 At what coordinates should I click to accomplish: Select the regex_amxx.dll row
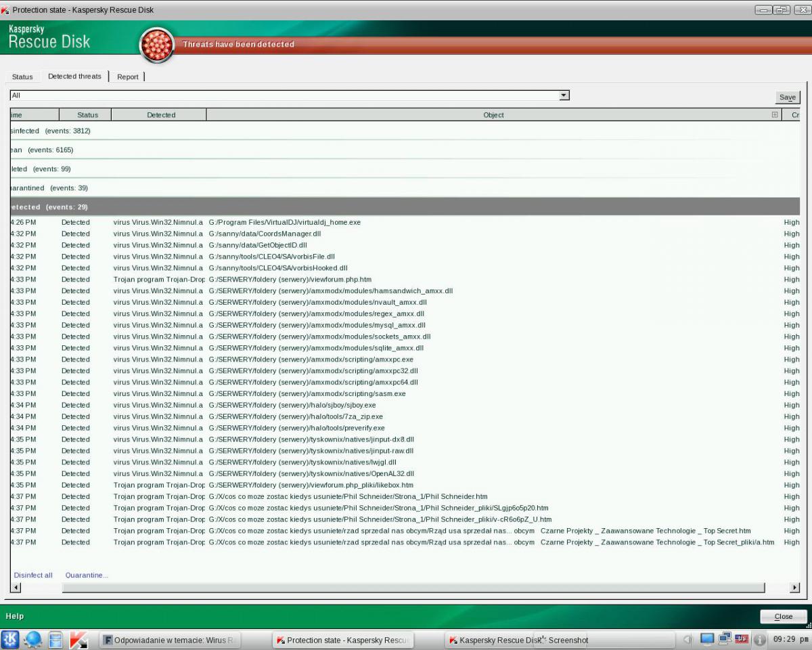coord(405,313)
